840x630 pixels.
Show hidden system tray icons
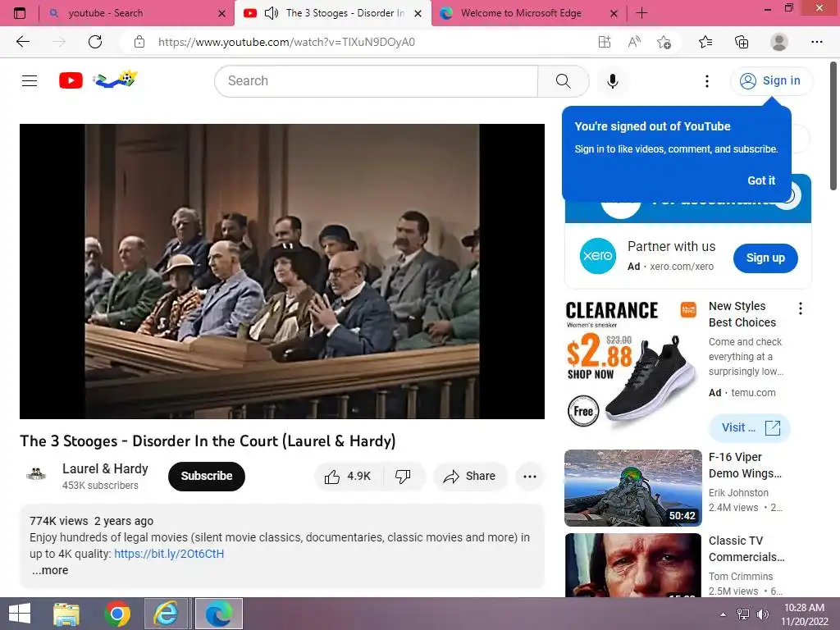point(723,614)
